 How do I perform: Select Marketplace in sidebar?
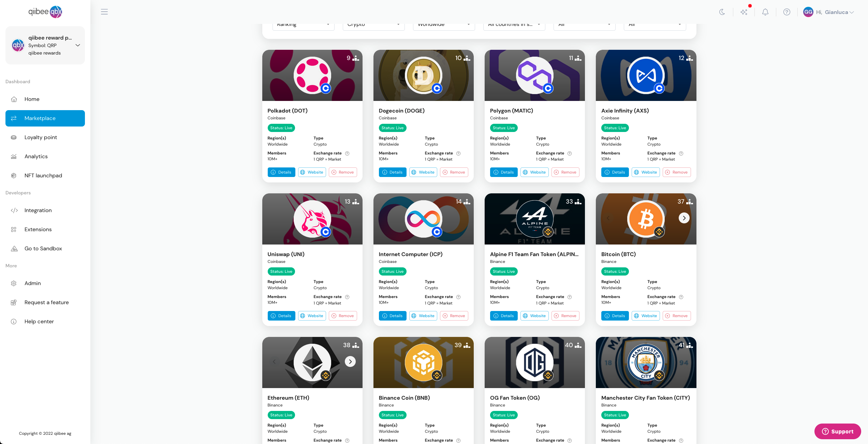pos(45,118)
